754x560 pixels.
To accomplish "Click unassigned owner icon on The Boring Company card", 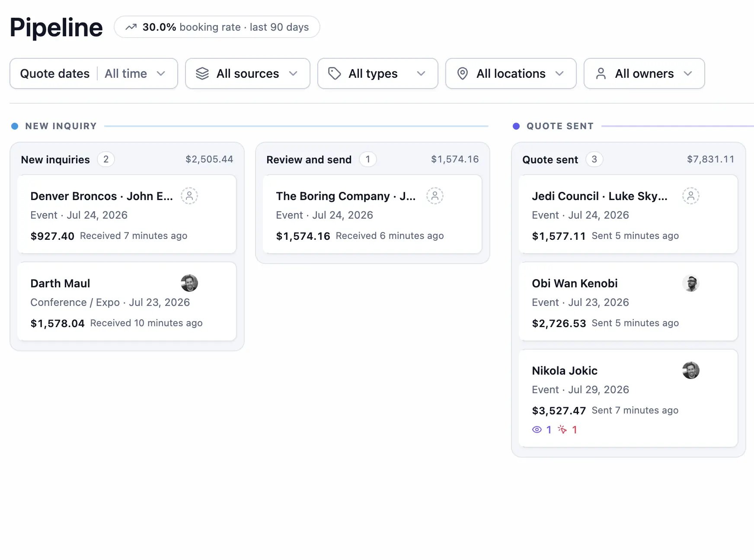I will click(435, 196).
